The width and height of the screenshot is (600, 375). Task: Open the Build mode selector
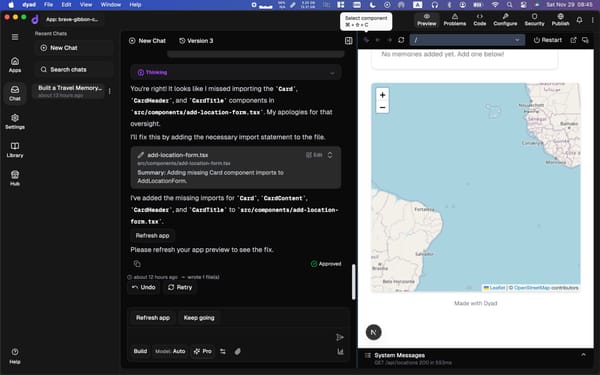(x=140, y=351)
